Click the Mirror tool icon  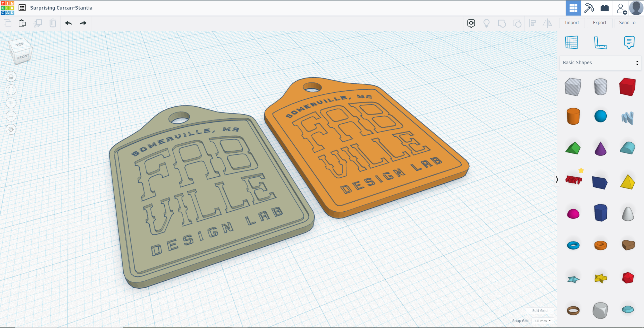click(x=547, y=23)
